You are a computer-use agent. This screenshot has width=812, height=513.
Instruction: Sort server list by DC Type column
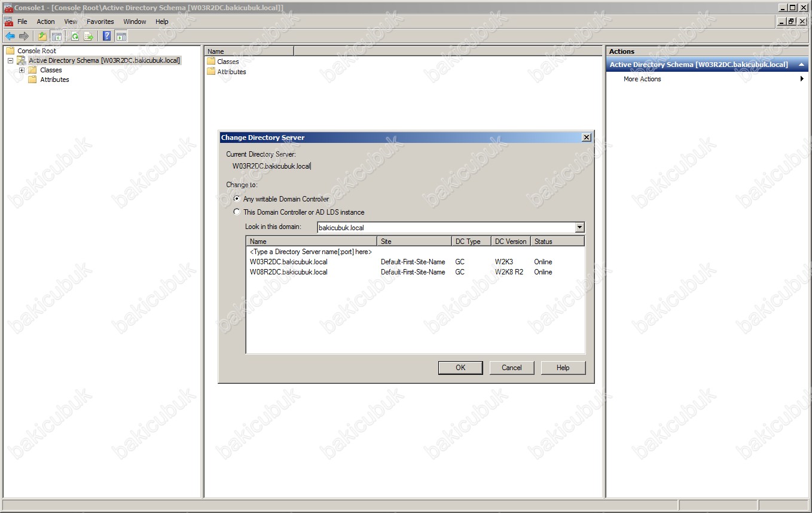471,242
